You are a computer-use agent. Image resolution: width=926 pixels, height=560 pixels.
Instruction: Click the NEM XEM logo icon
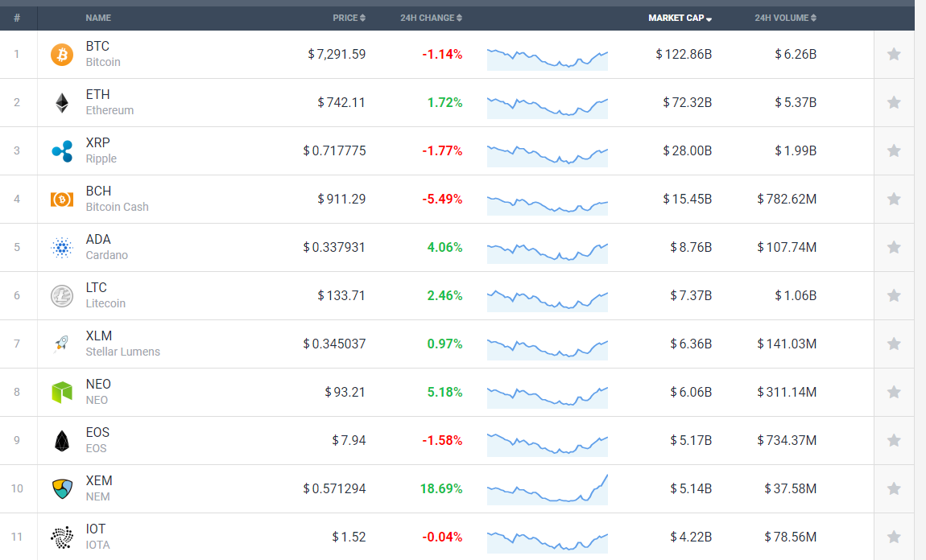click(62, 489)
